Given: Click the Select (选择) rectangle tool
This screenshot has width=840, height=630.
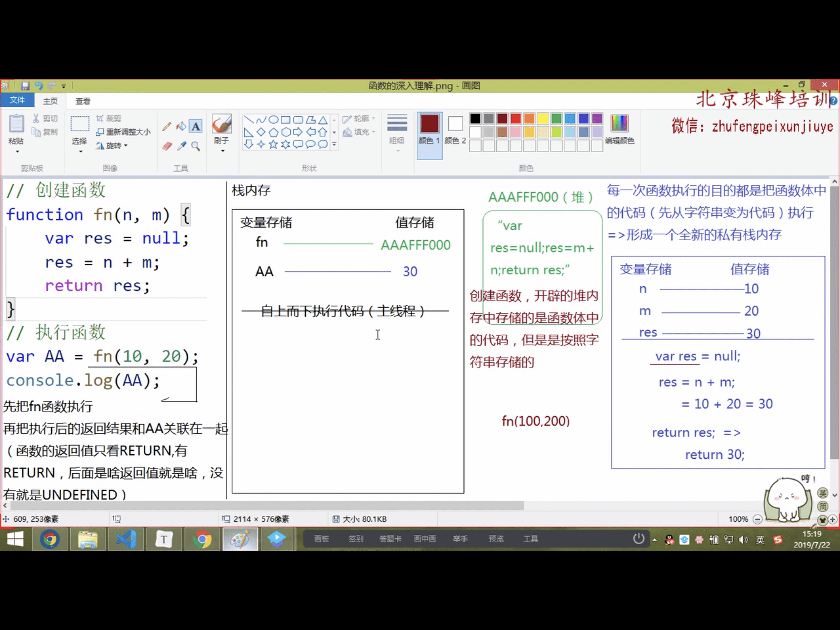Looking at the screenshot, I should click(x=80, y=124).
